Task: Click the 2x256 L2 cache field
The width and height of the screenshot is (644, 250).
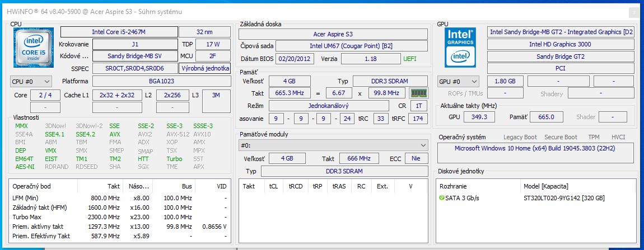Action: [x=173, y=95]
